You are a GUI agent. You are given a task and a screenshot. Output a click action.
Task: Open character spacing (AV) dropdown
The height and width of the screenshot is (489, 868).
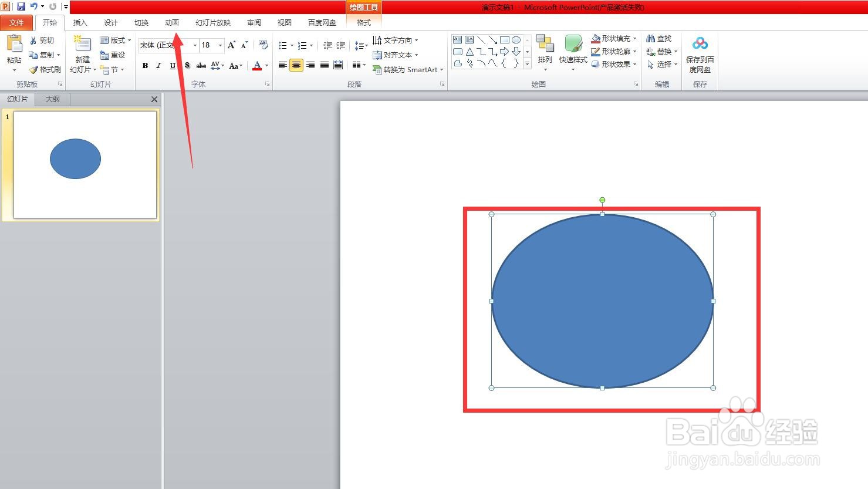(217, 66)
